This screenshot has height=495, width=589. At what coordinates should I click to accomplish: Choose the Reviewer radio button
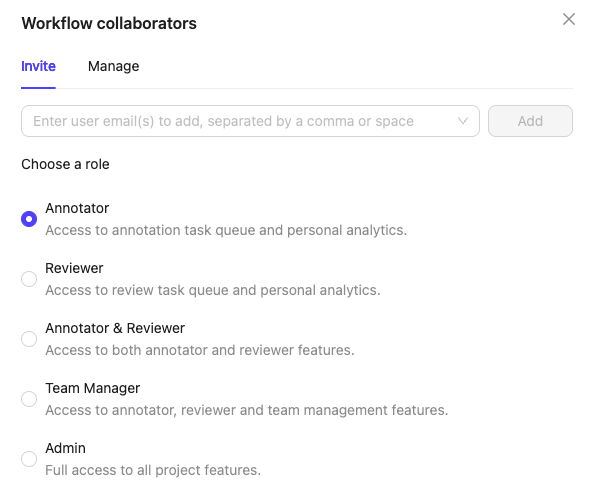[29, 279]
